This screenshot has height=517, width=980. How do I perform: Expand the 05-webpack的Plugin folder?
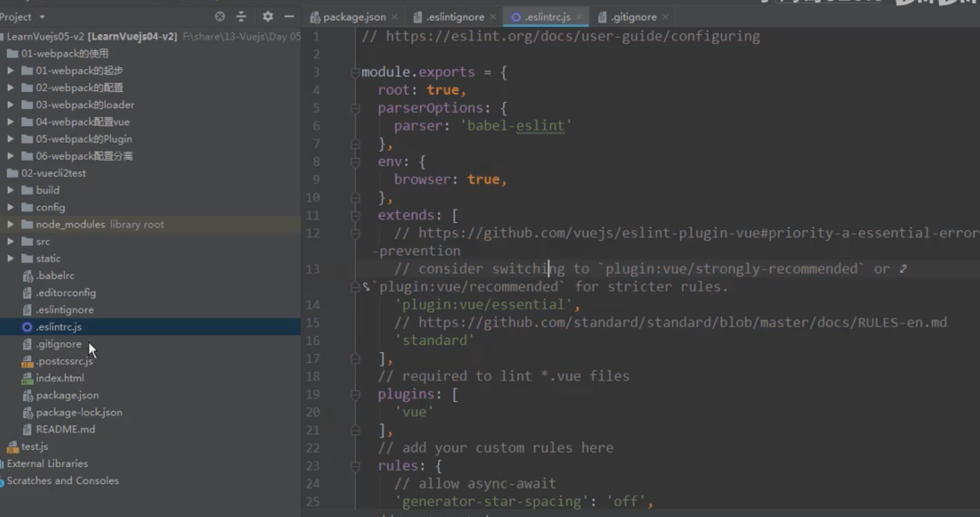(x=10, y=139)
